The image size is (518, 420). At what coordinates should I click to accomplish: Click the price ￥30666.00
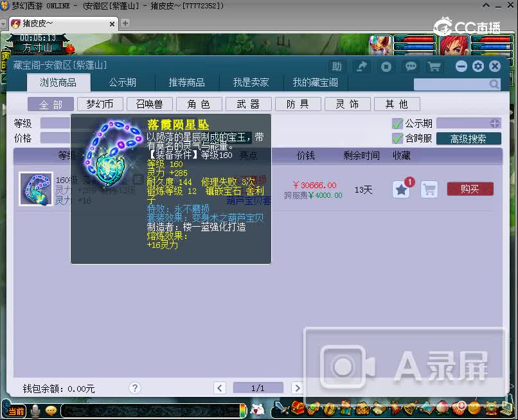coord(314,185)
